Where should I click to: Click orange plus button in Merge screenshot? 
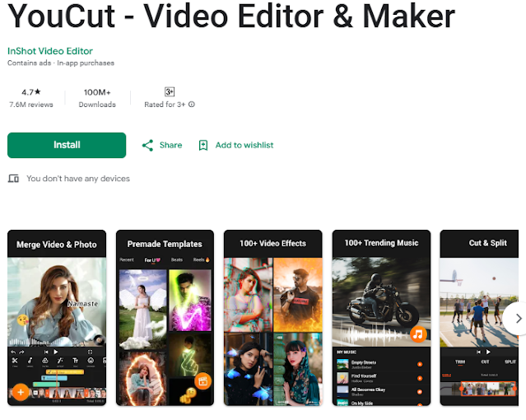20,392
